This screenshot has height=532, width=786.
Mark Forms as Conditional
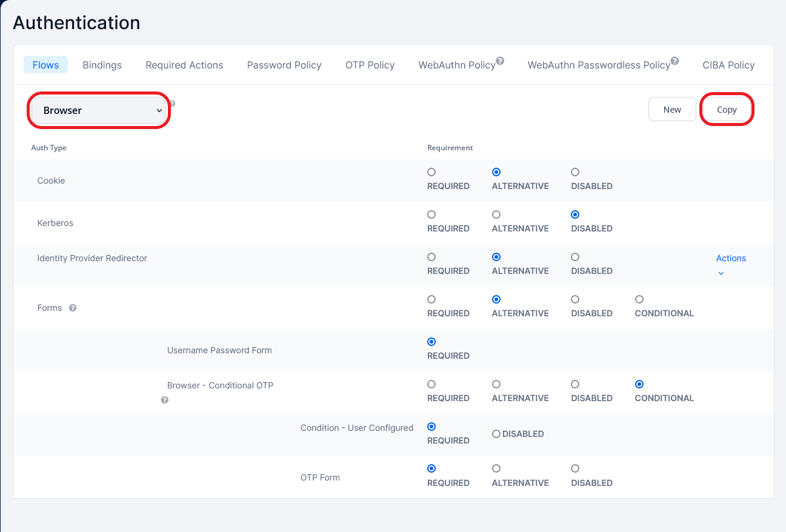click(x=639, y=299)
